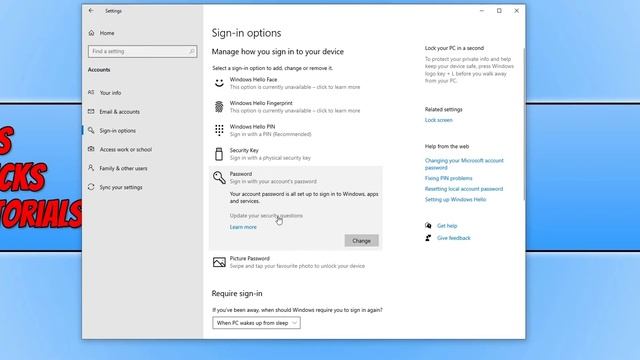The width and height of the screenshot is (640, 360).
Task: Click the Security Key USB icon
Action: [x=219, y=154]
